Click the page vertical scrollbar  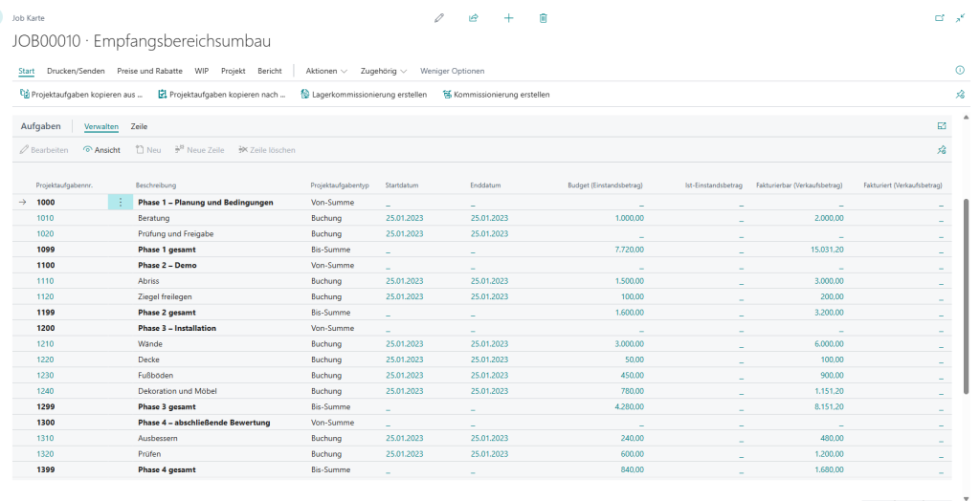point(967,296)
